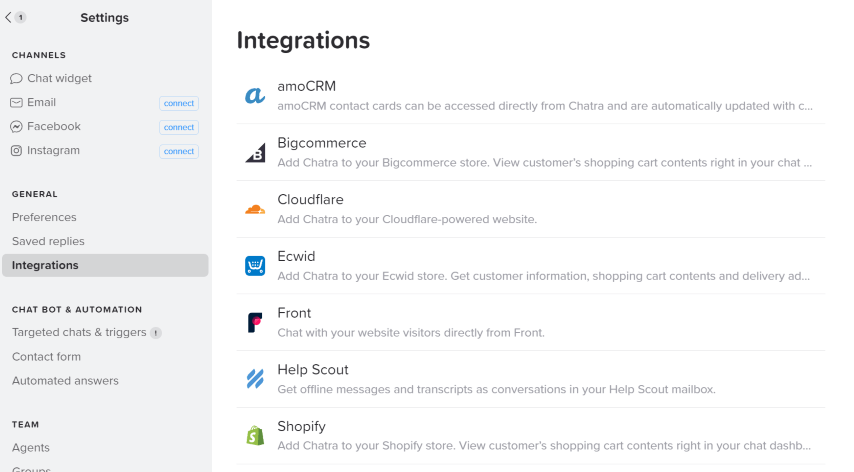Go to Automated answers
The height and width of the screenshot is (472, 854).
pyautogui.click(x=65, y=380)
